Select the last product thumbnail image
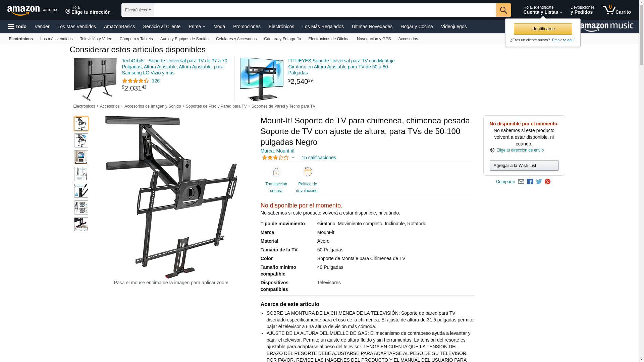Screen dimensions: 644x362 click(x=81, y=224)
